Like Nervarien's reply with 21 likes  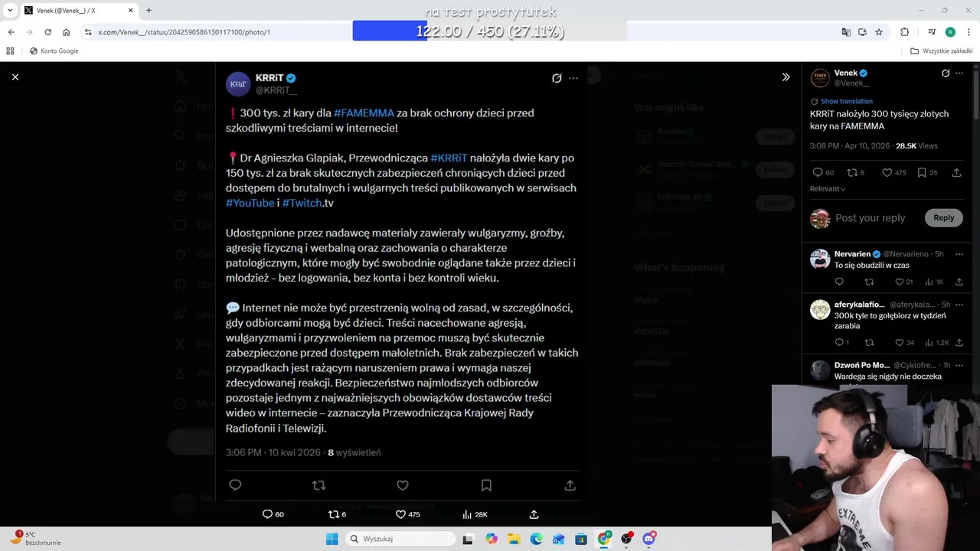[904, 282]
